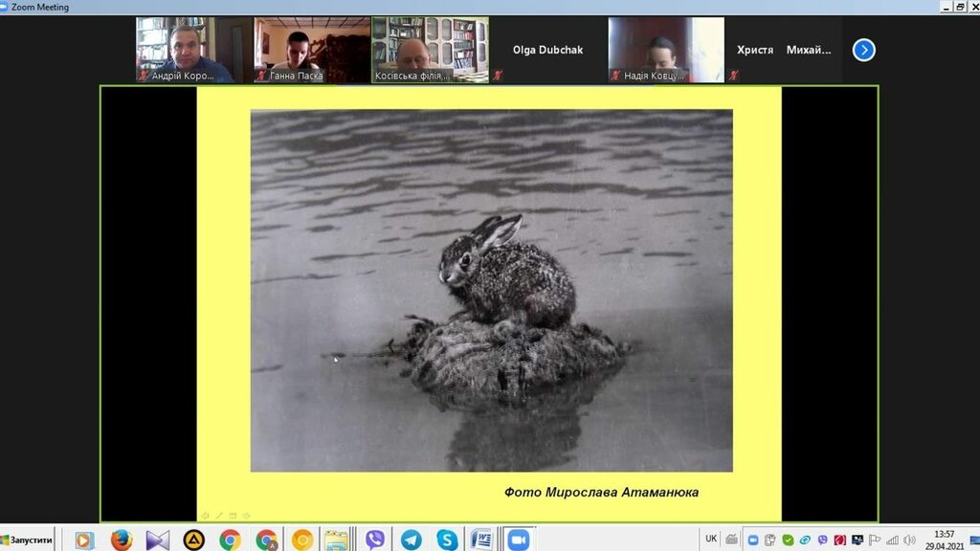Open the first Google Chrome taskbar icon
The image size is (980, 551).
point(230,540)
